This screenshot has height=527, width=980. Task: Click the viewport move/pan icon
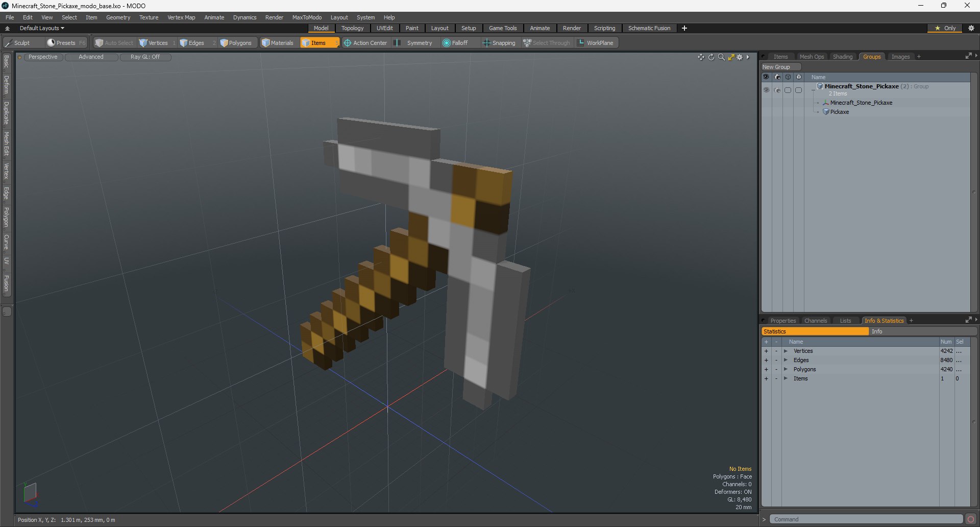[x=701, y=57]
